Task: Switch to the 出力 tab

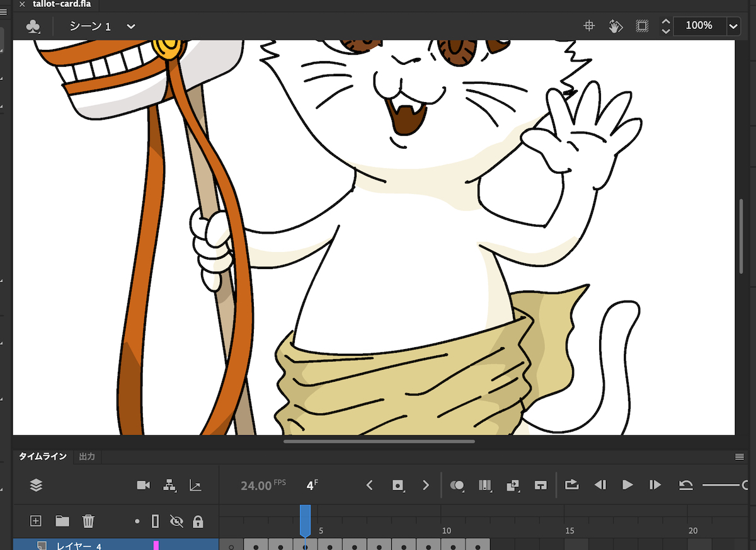Action: (87, 457)
